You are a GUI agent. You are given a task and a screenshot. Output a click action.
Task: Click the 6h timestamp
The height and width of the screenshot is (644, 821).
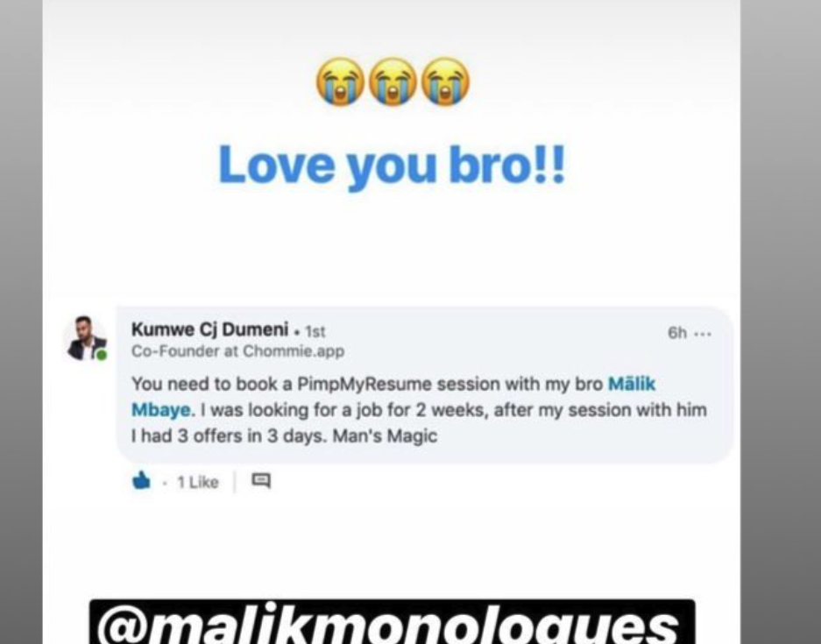677,333
